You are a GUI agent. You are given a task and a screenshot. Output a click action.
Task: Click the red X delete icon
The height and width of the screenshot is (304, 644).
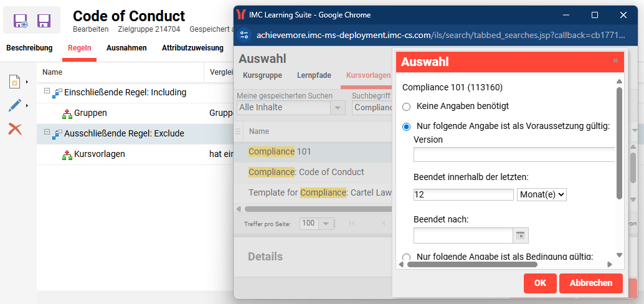15,129
